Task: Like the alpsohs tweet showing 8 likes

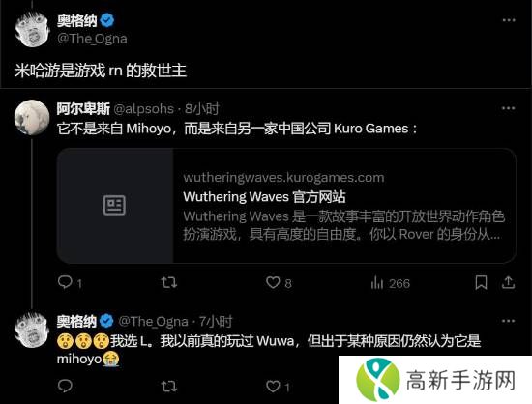Action: (279, 282)
